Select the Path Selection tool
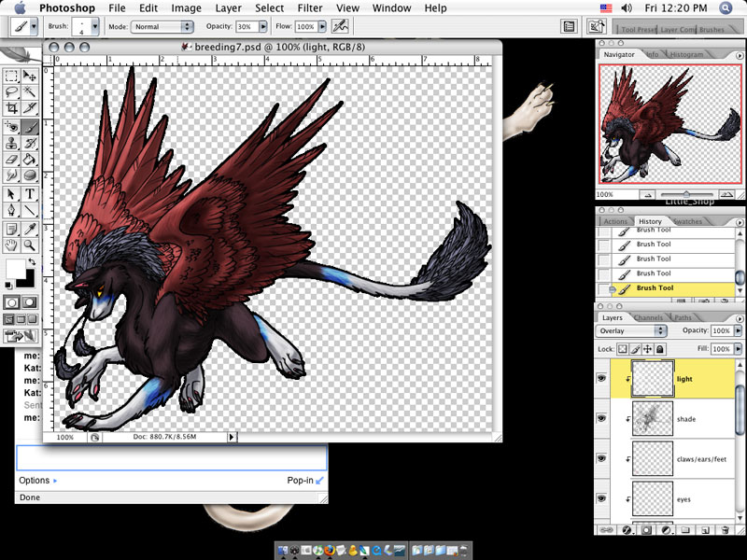Screen dimensions: 747x560 point(11,194)
